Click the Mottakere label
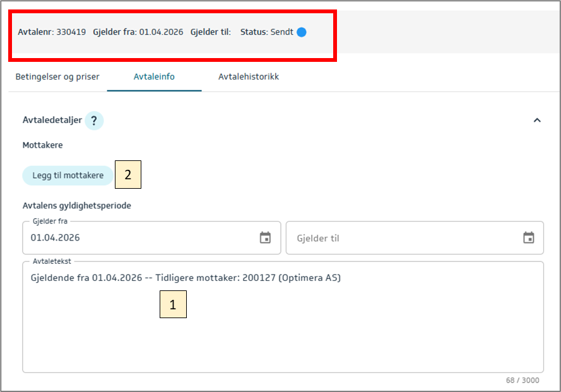 43,145
